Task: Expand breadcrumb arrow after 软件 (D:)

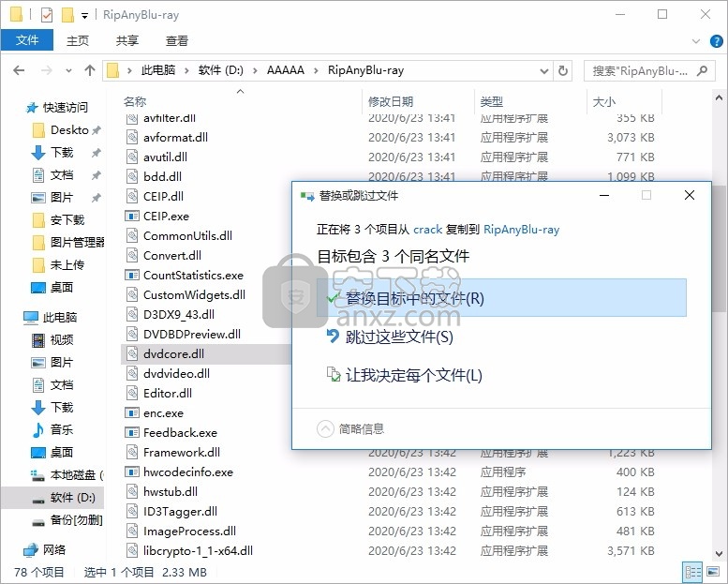Action: click(x=255, y=70)
